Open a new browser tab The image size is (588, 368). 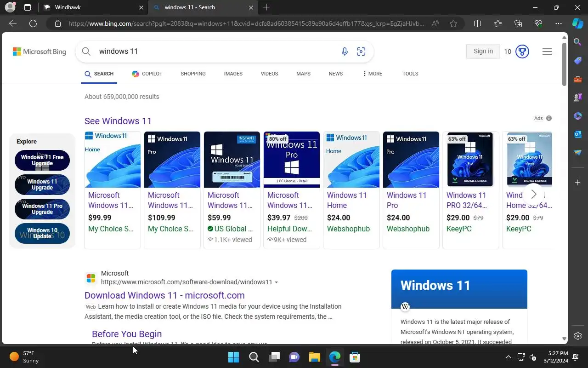266,7
